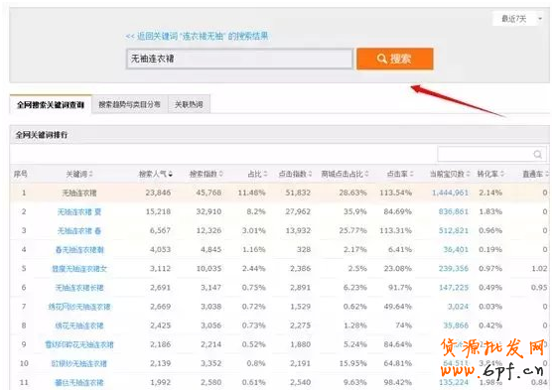
Task: Click the orange 搜索 button
Action: click(x=395, y=59)
